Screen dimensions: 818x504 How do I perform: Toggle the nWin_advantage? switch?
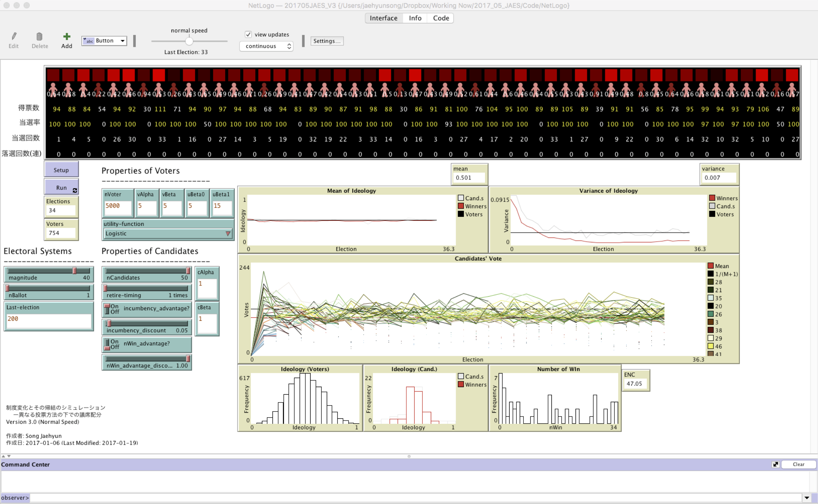[107, 344]
